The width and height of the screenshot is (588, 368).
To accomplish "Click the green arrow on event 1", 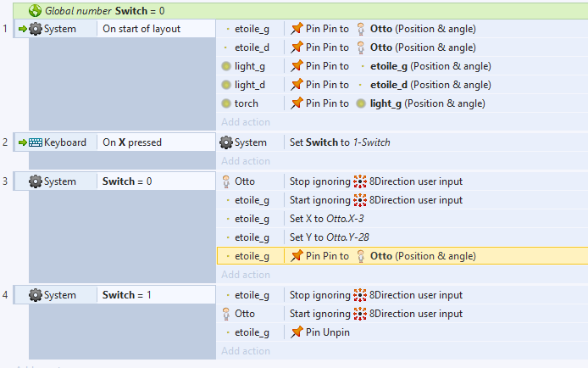I will [23, 29].
